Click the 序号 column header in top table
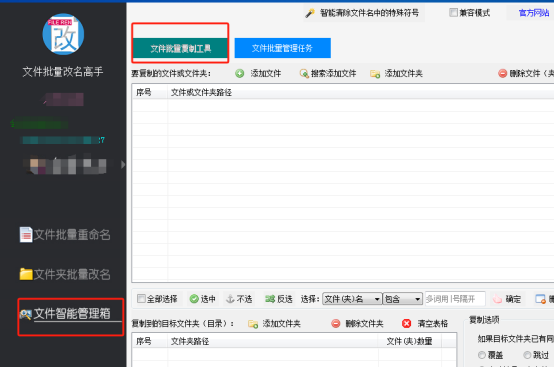This screenshot has height=368, width=554. [x=143, y=93]
